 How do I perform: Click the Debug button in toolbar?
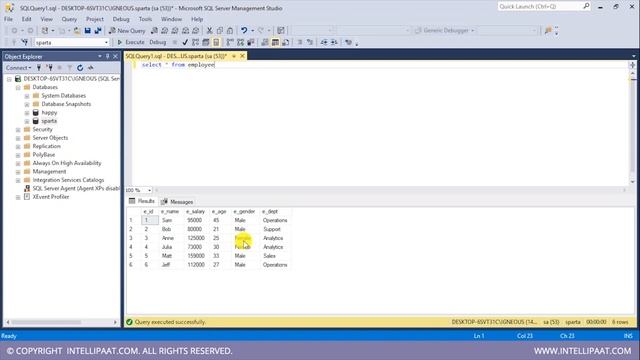click(x=158, y=42)
